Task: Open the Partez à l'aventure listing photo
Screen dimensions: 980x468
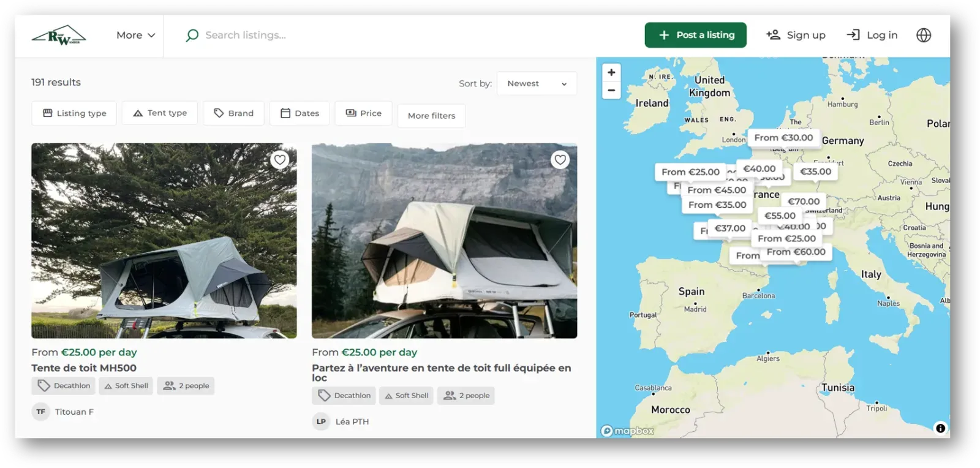Action: [444, 241]
